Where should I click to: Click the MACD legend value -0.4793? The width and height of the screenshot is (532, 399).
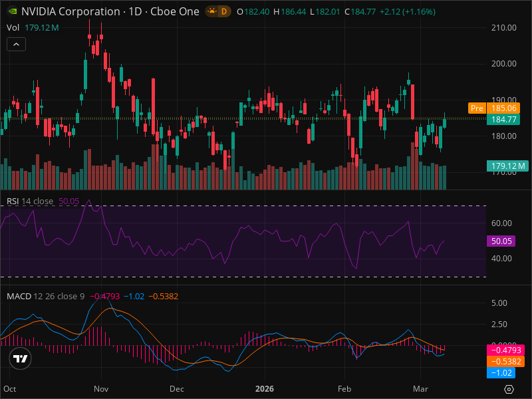coord(105,296)
